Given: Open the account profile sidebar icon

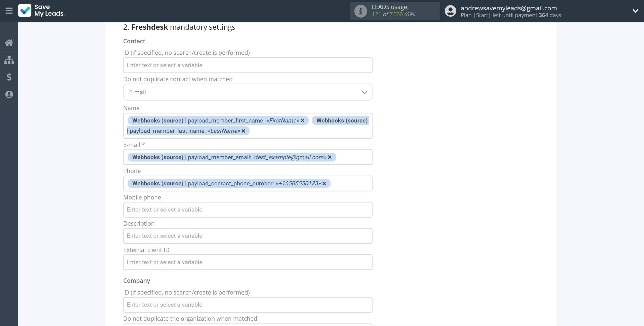Looking at the screenshot, I should tap(9, 95).
